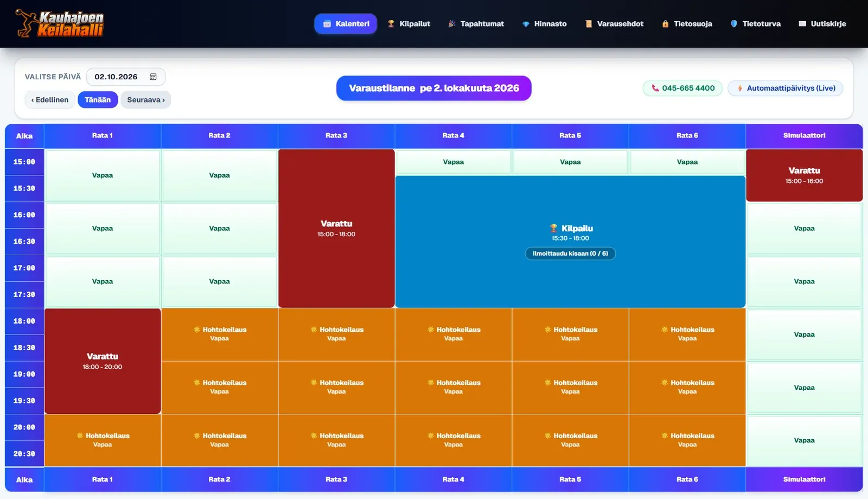Go to previous day with Edellinen

(50, 100)
